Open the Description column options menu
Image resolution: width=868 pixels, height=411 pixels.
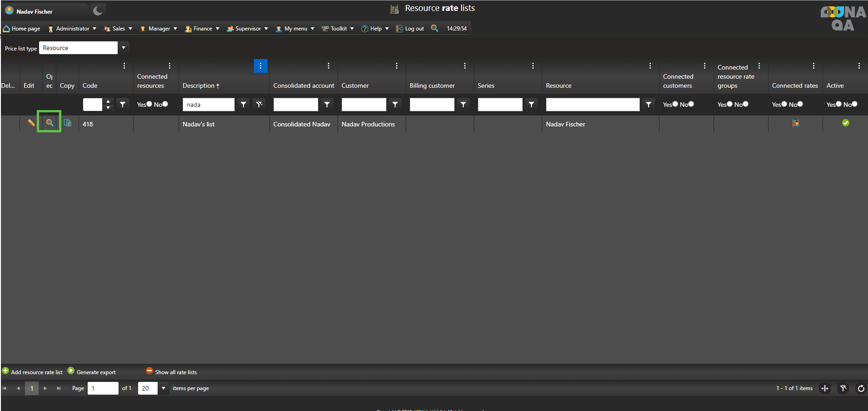260,66
